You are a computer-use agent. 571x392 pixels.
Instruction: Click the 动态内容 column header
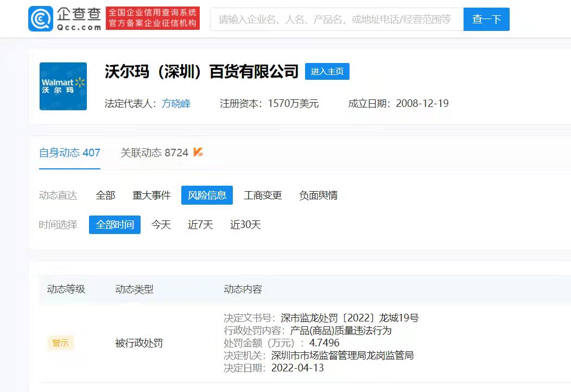[243, 289]
